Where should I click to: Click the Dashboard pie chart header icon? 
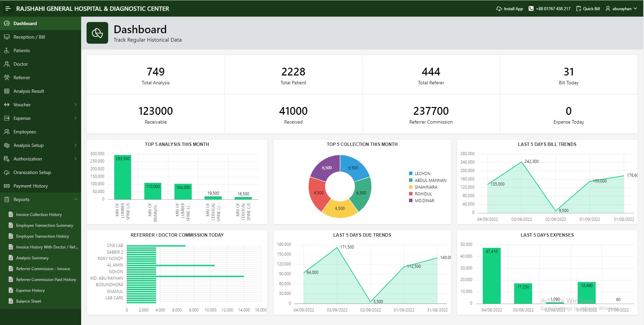click(x=97, y=33)
